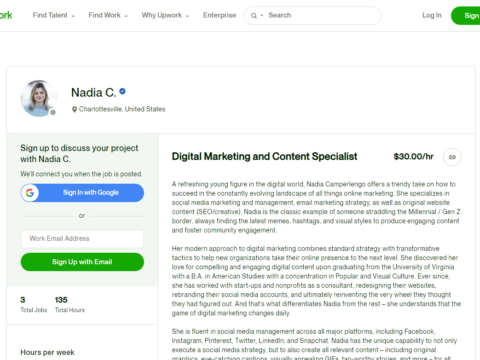The image size is (480, 360).
Task: Focus the Work Email Address field
Action: (x=82, y=239)
